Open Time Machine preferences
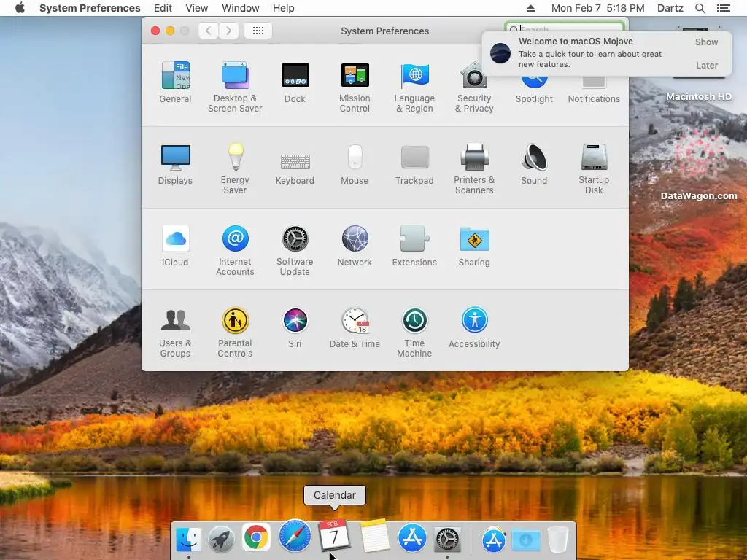Screen dimensions: 747x560 point(414,332)
